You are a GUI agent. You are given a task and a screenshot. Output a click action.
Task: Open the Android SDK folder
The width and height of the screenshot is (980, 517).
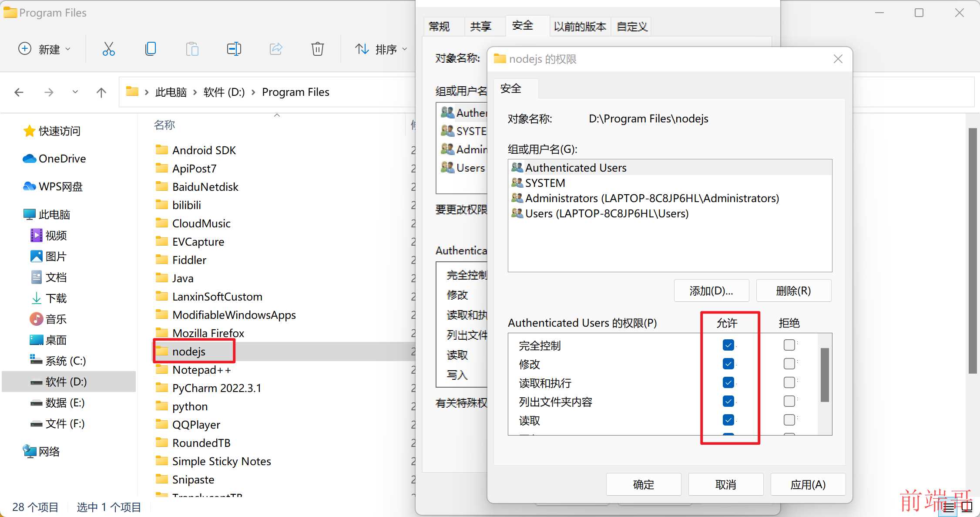tap(196, 150)
